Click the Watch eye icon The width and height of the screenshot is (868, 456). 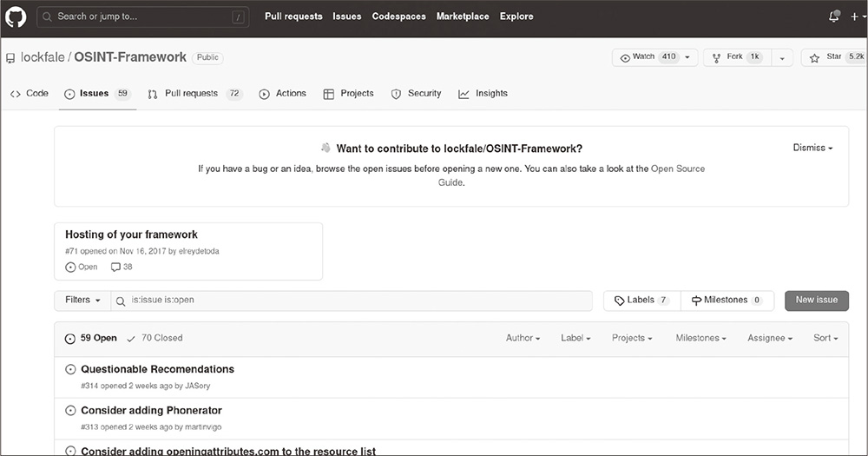(x=625, y=58)
